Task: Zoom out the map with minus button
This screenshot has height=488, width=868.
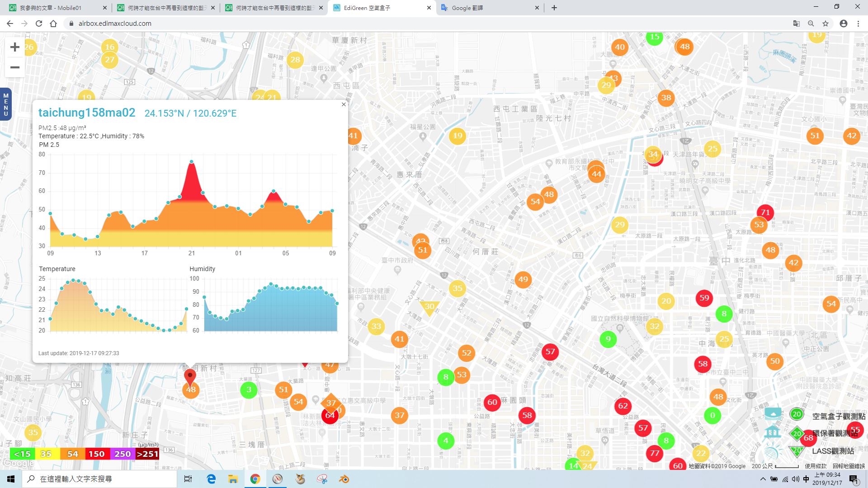Action: (15, 67)
